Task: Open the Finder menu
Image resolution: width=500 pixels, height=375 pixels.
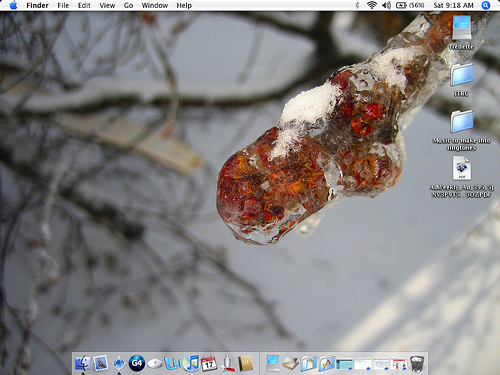Action: point(37,5)
